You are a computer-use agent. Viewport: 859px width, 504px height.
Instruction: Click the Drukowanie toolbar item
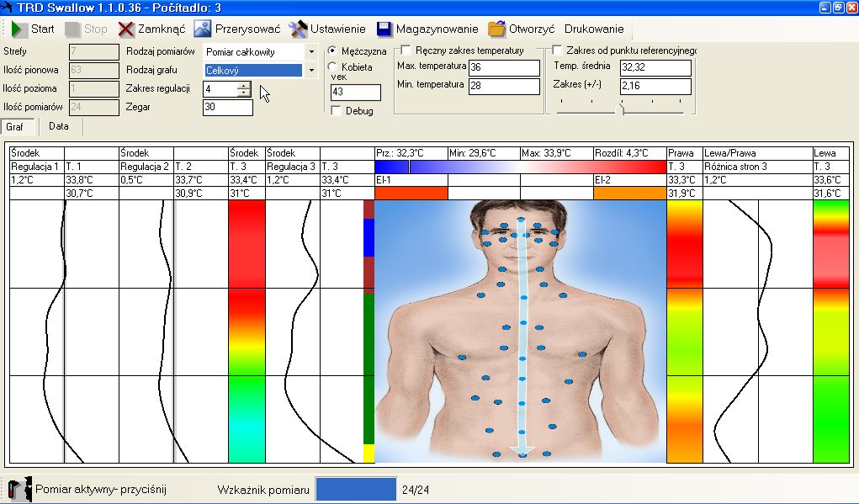[594, 29]
